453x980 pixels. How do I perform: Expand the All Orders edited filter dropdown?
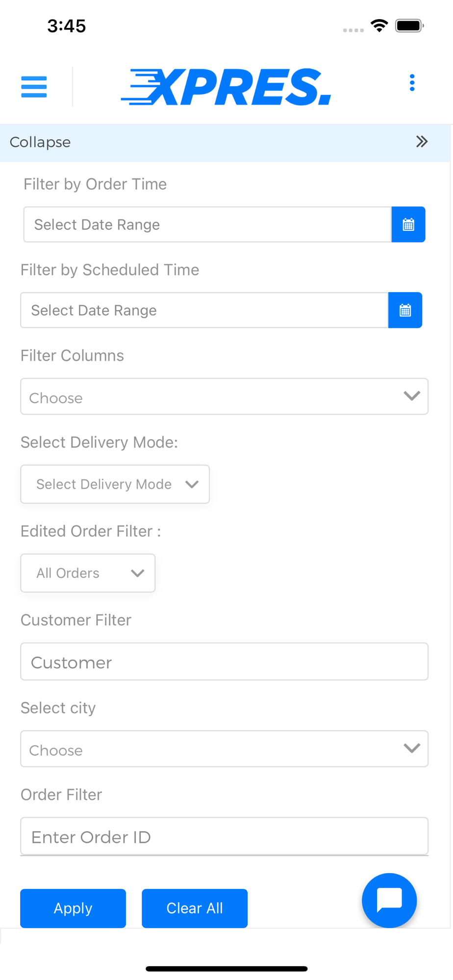(88, 573)
